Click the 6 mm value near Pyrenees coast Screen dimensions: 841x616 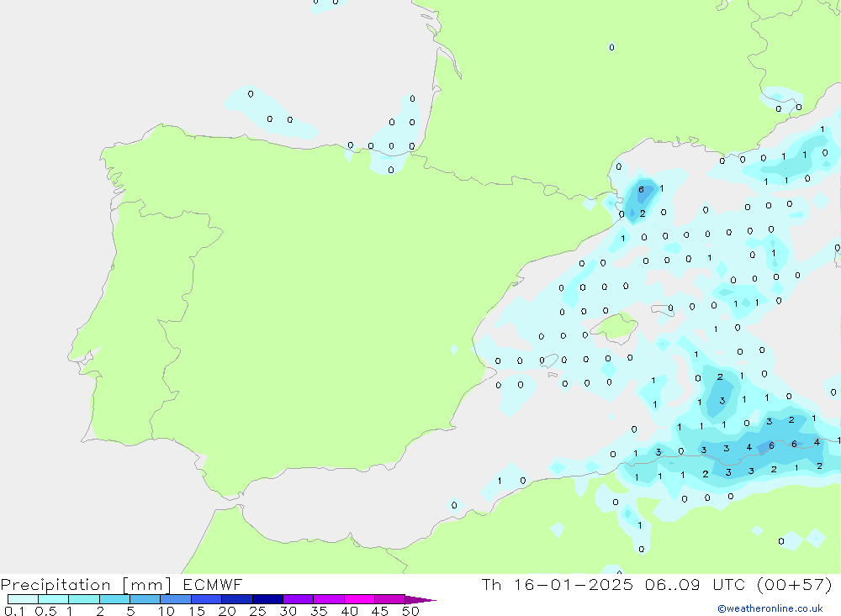coord(641,190)
